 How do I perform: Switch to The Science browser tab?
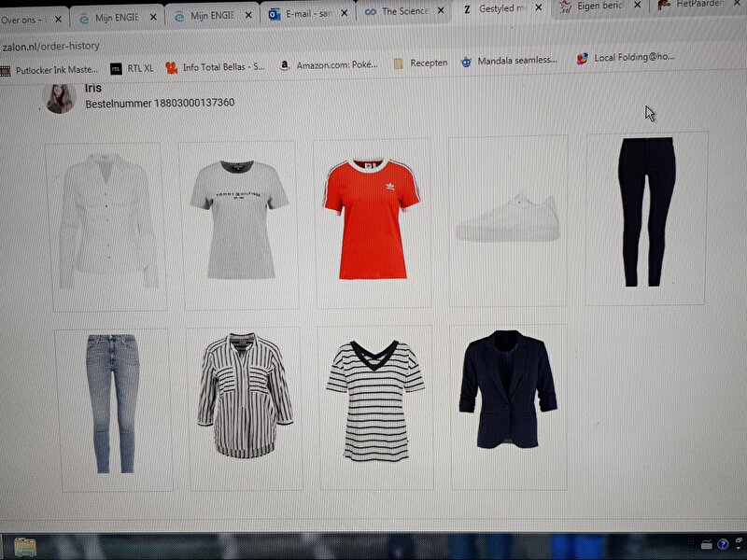(x=400, y=12)
